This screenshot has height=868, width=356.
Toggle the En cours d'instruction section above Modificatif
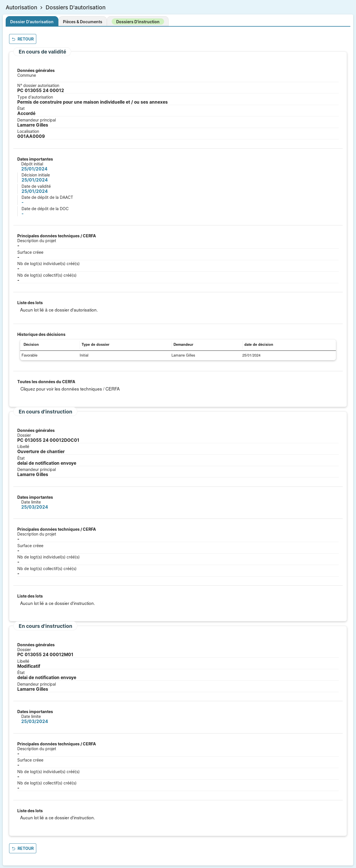45,626
